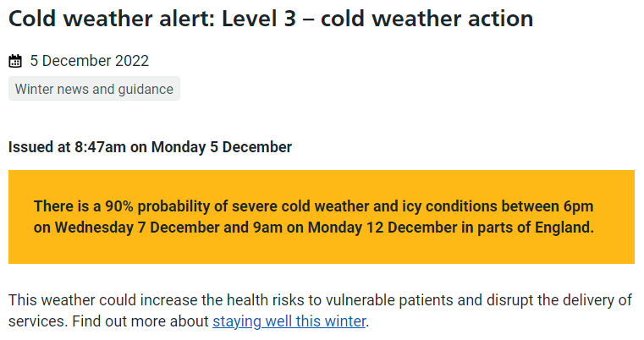Click the words Find out more about
The image size is (644, 340).
tap(140, 321)
